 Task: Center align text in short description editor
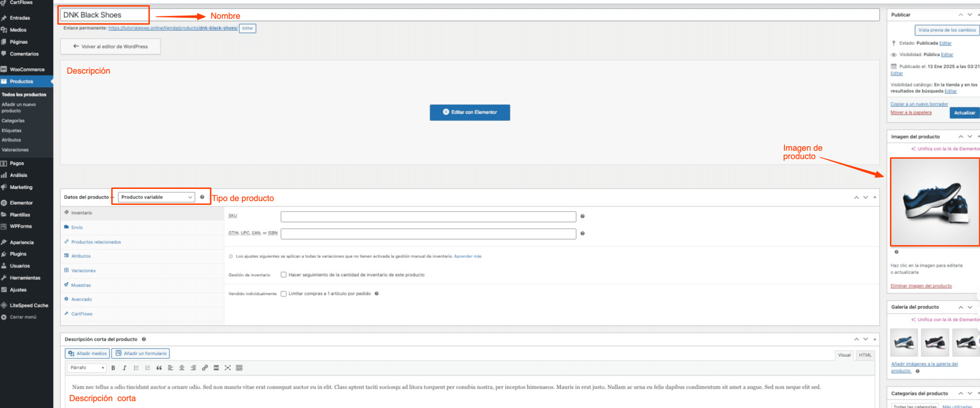pos(182,368)
